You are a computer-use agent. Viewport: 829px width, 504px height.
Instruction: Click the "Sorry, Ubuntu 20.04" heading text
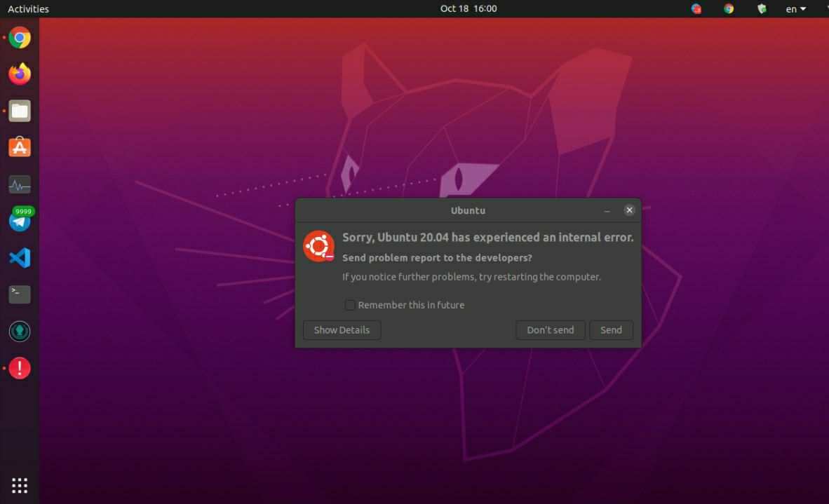pos(487,237)
